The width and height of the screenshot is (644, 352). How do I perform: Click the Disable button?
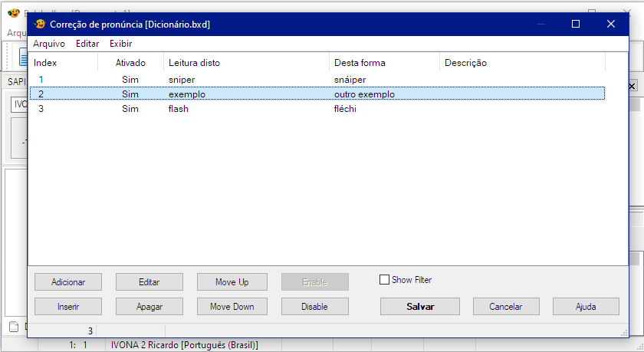click(x=314, y=307)
